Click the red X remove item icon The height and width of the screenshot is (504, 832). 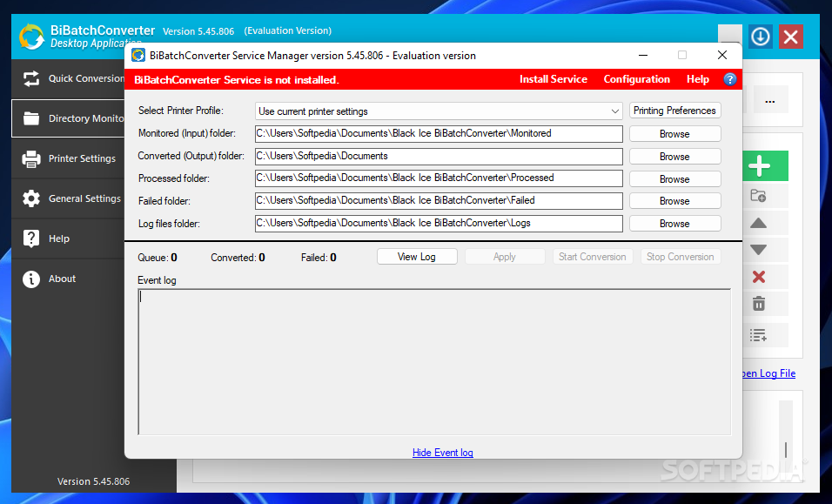(x=759, y=277)
